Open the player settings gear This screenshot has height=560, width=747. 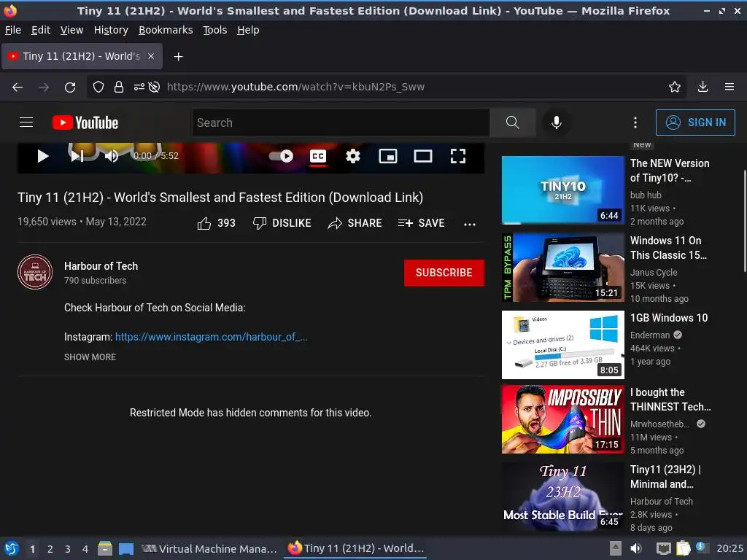coord(353,156)
